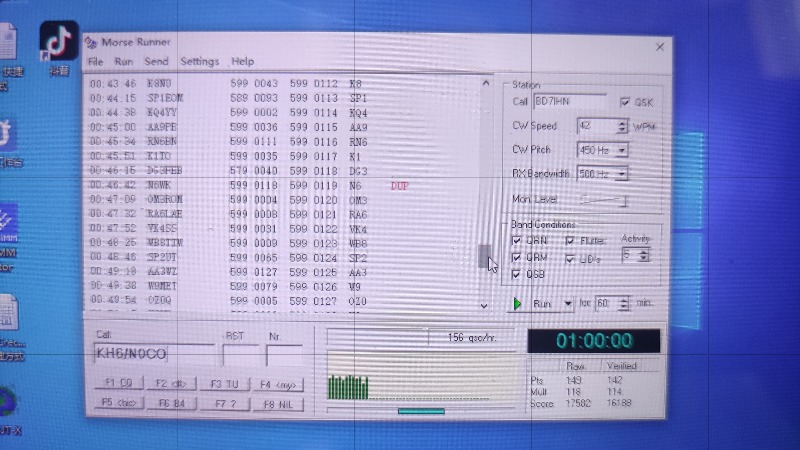Open the Send menu
This screenshot has width=800, height=450.
point(156,62)
